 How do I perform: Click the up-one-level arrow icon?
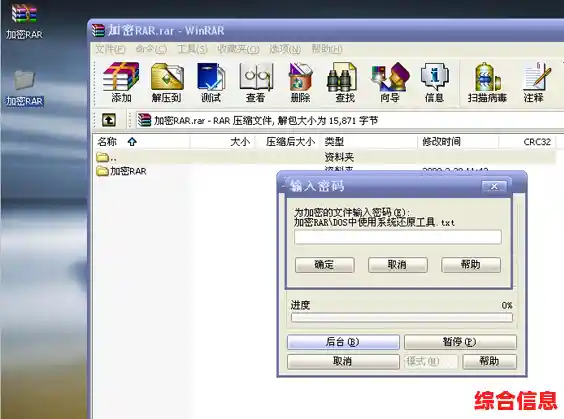109,120
